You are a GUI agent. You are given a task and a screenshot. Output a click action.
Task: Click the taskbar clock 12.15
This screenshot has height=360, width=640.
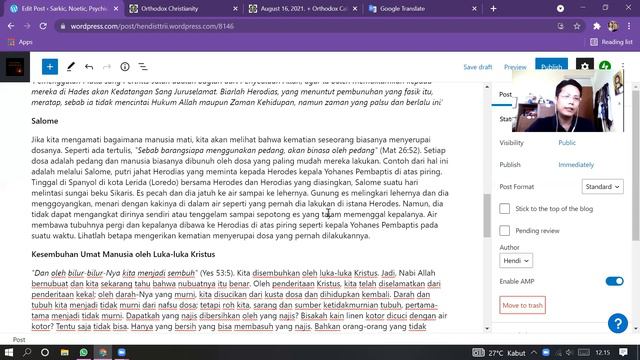coord(602,353)
